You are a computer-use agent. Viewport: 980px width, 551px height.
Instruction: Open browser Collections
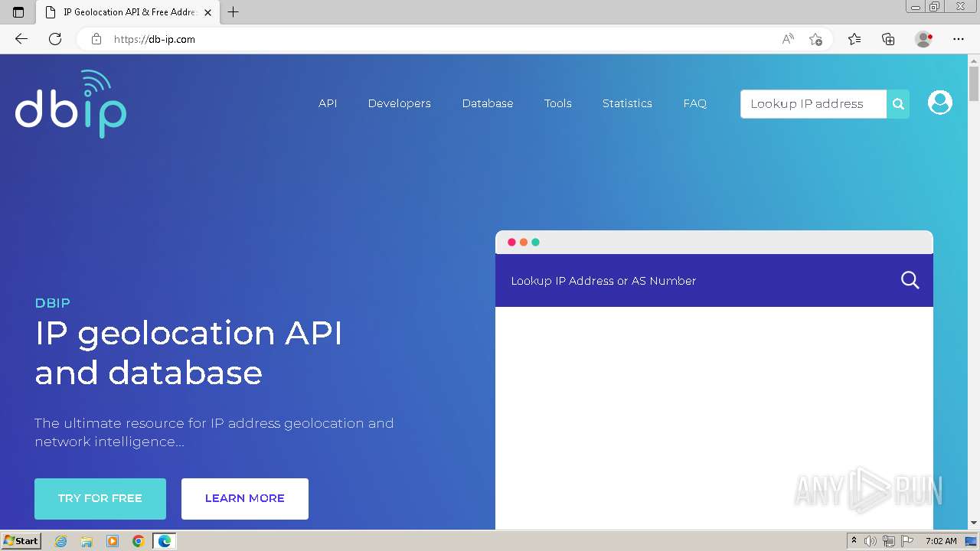pos(888,39)
